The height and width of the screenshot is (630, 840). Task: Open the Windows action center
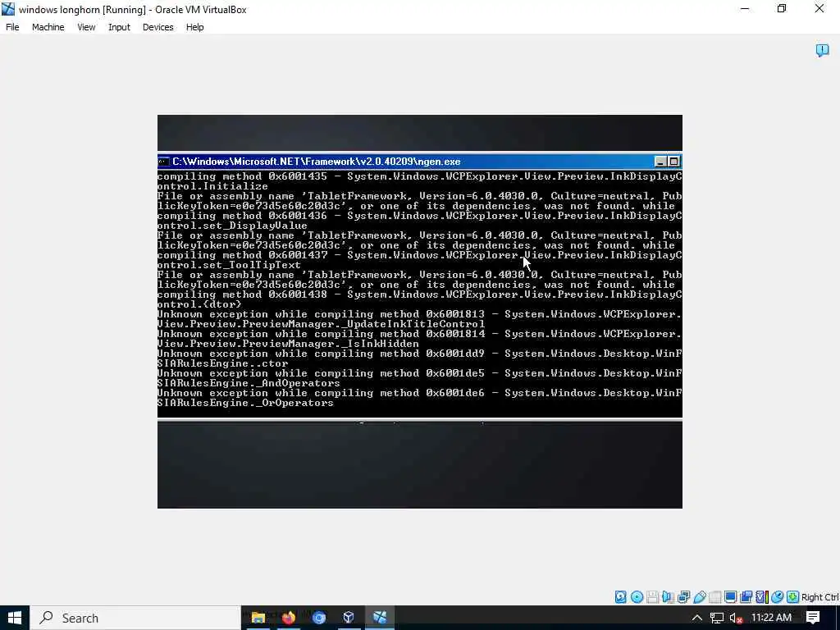813,618
